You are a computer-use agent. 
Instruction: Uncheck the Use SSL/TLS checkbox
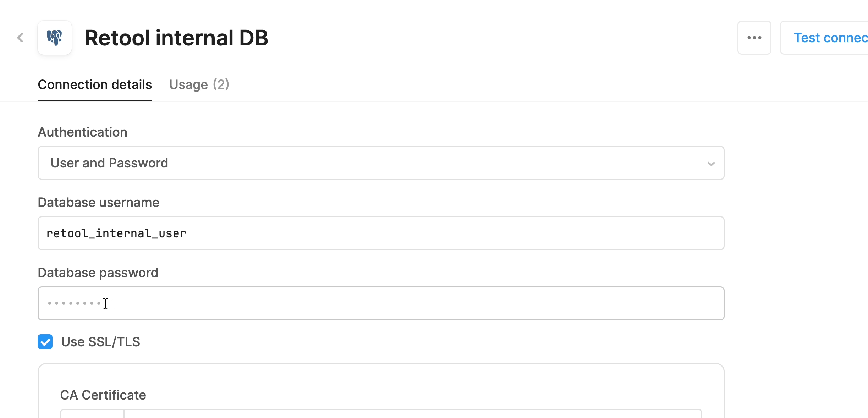pos(45,342)
